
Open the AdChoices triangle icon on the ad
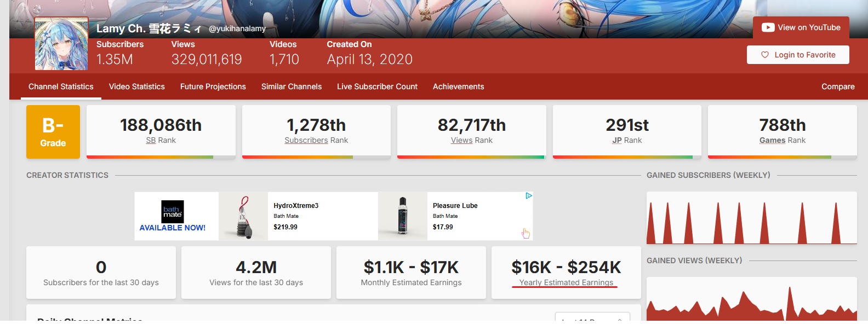click(529, 196)
